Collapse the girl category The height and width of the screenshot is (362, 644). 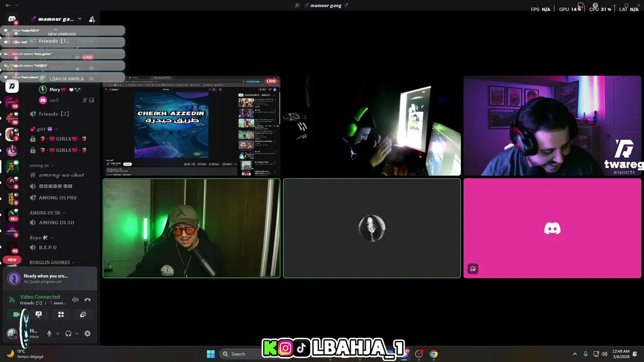click(44, 129)
